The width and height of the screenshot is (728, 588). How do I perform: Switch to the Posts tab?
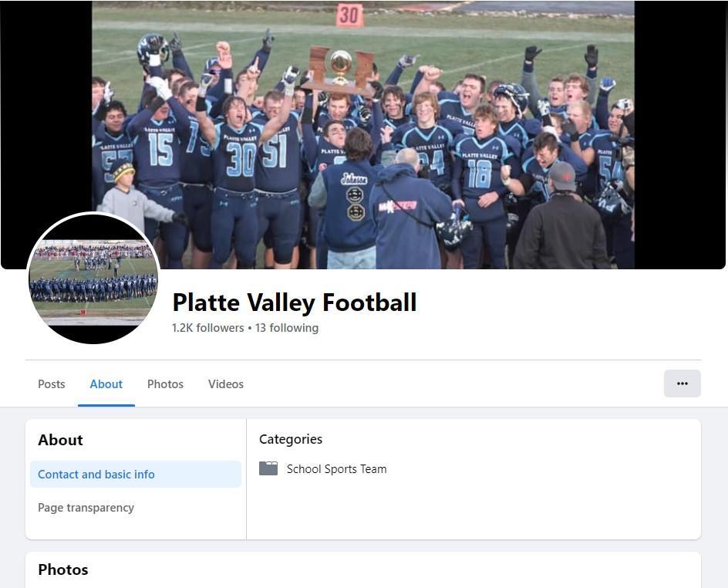coord(52,384)
